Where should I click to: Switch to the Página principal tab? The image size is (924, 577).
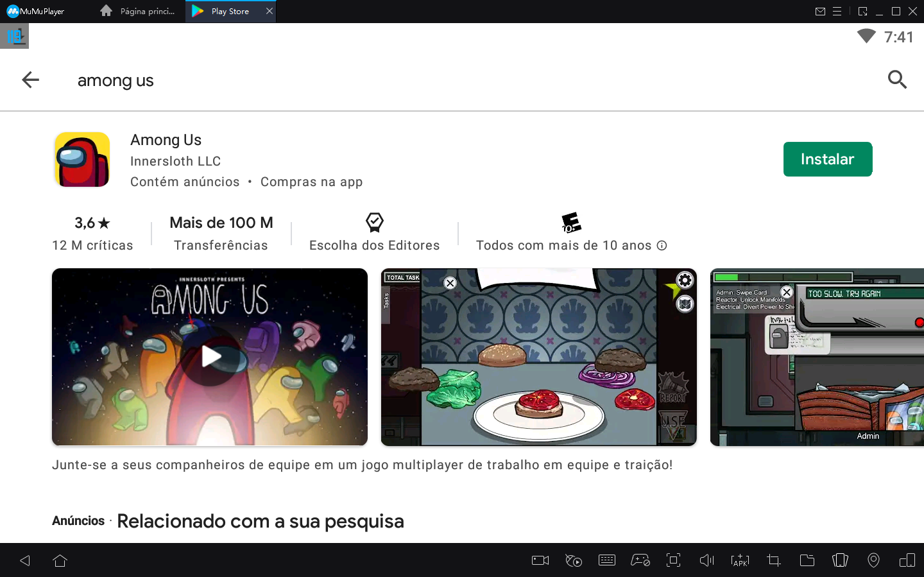pyautogui.click(x=137, y=11)
